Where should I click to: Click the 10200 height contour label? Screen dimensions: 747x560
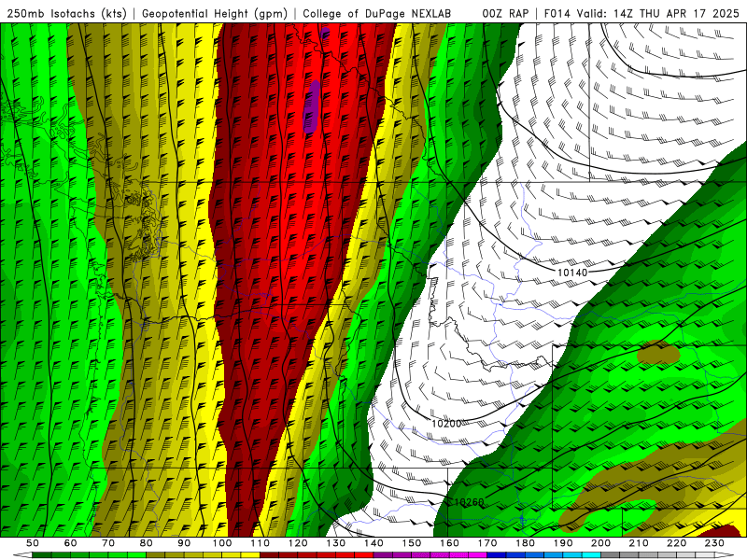click(446, 423)
